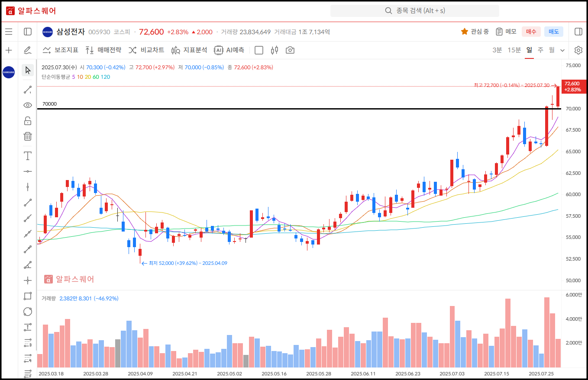Select the numbered trend line tool
This screenshot has width=588, height=380.
tap(28, 90)
